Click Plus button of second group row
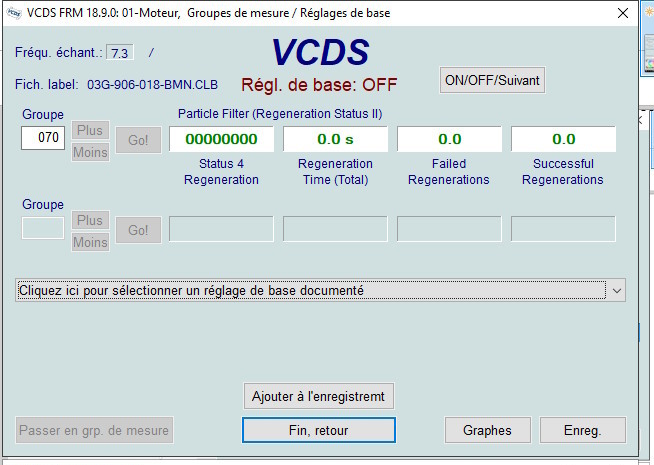Viewport: 654px width, 465px height. [x=90, y=220]
